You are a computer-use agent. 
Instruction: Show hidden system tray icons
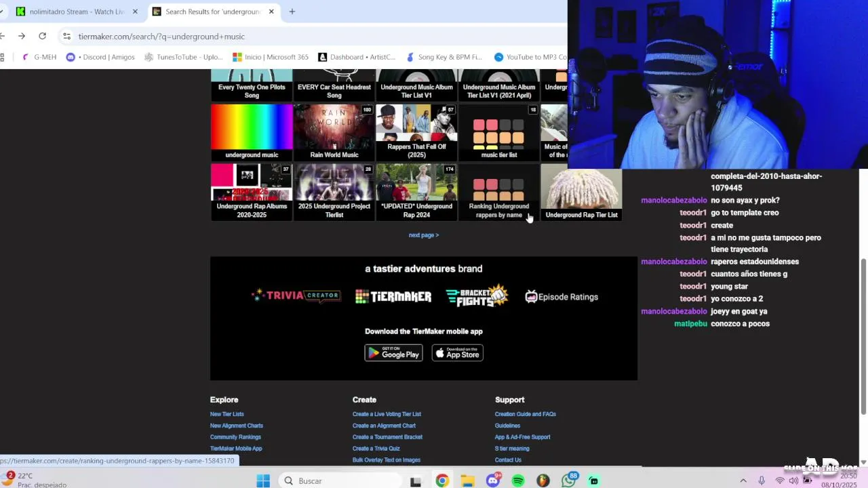(x=743, y=481)
